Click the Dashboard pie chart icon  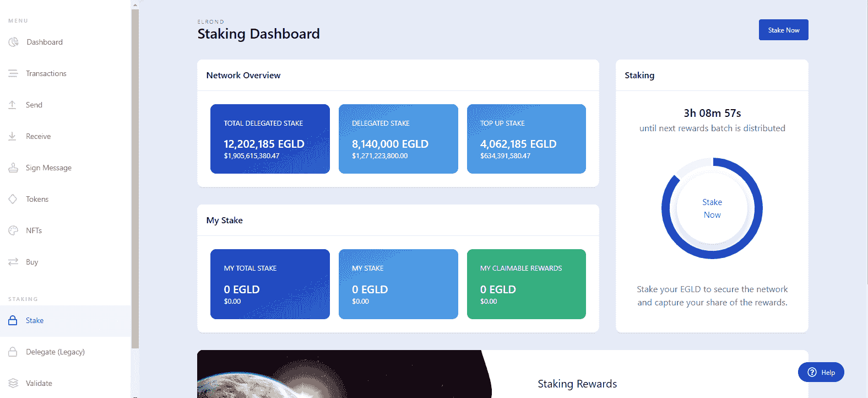coord(13,42)
